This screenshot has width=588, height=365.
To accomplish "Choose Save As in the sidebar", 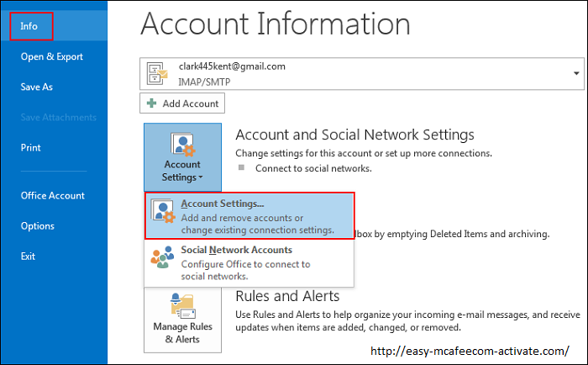I will click(x=36, y=87).
